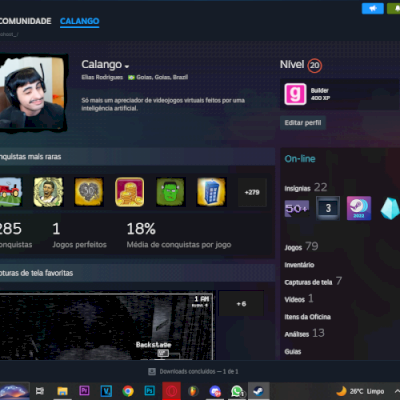Click the Goias, Goias, Brazil location text
The width and height of the screenshot is (400, 400).
pos(162,77)
